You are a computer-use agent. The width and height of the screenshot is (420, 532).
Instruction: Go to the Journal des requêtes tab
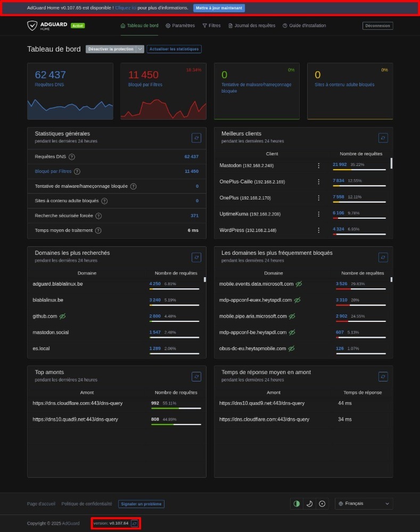coord(251,26)
